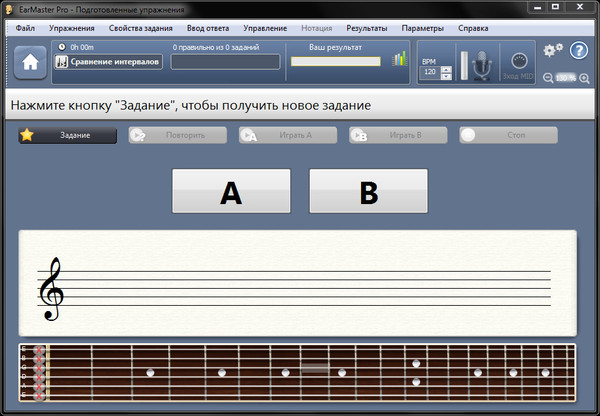Click the green statistics bars icon
This screenshot has height=416, width=600.
click(x=400, y=59)
